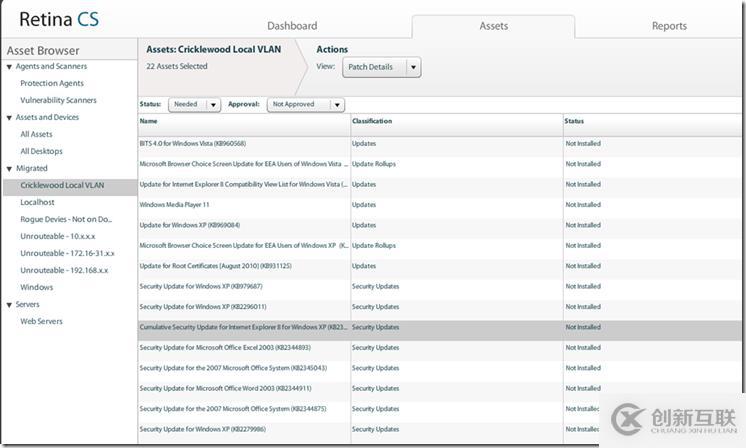Screen dimensions: 746x448
Task: Select Localhost in the tree
Action: pos(37,202)
